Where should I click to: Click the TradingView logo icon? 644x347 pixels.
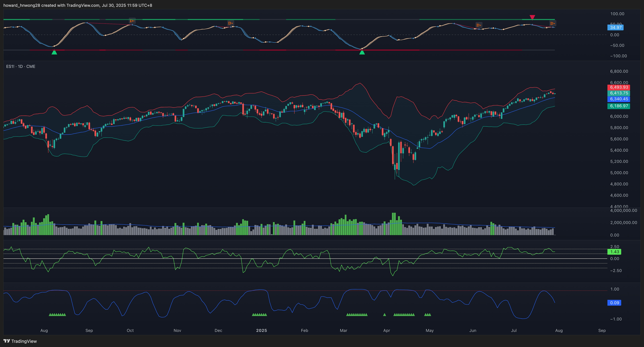click(x=7, y=341)
